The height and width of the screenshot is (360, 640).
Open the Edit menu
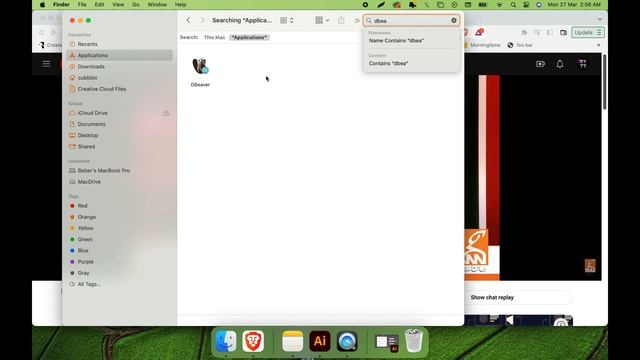coord(99,4)
